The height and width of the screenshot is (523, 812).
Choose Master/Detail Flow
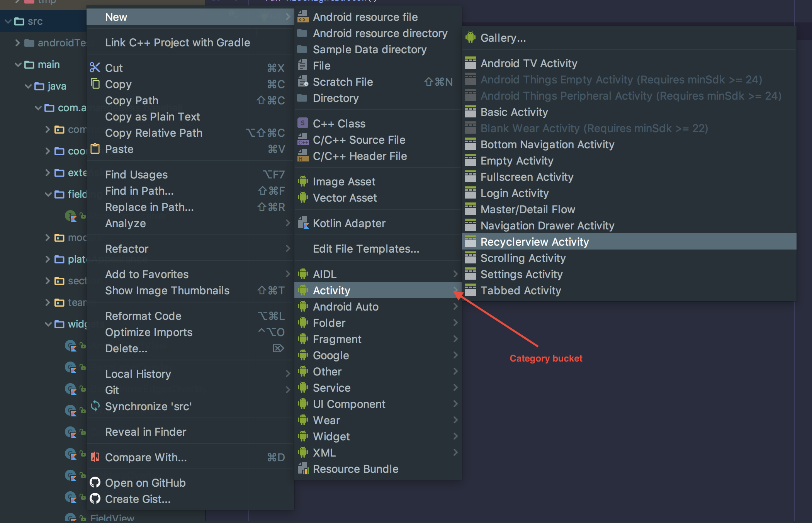[629, 209]
